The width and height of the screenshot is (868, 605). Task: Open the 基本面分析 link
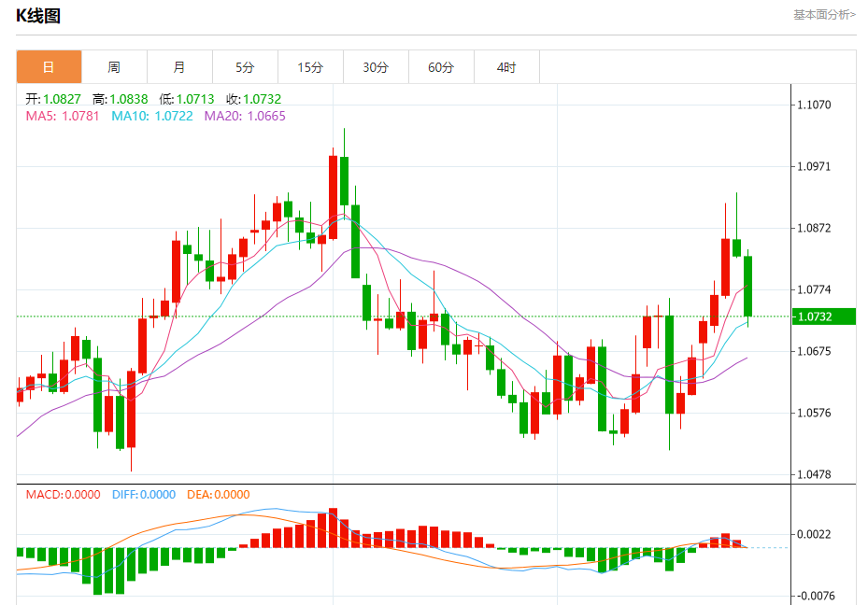[x=824, y=15]
